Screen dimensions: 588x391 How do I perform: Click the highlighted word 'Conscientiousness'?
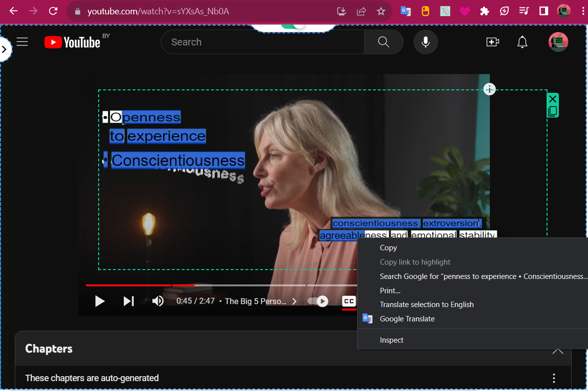click(x=178, y=160)
